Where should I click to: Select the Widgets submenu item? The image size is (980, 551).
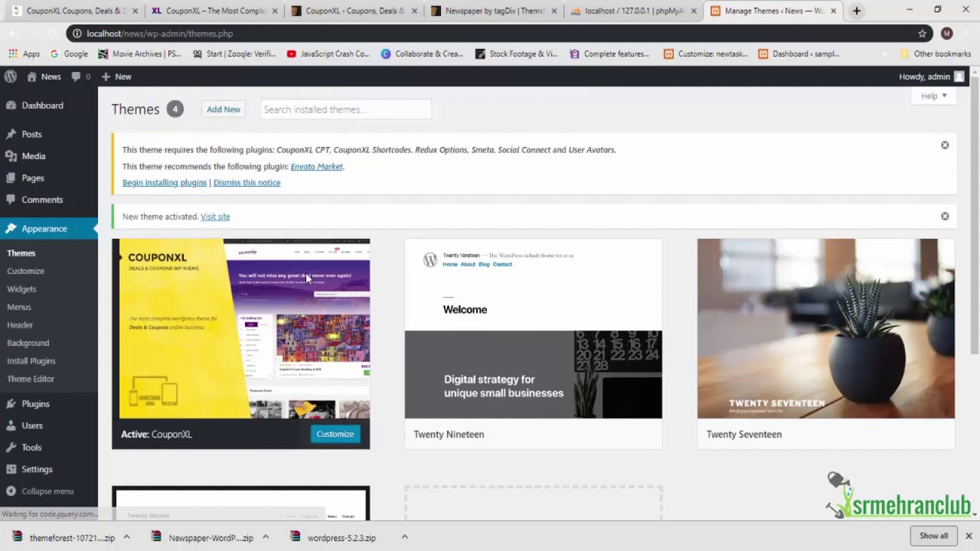21,289
